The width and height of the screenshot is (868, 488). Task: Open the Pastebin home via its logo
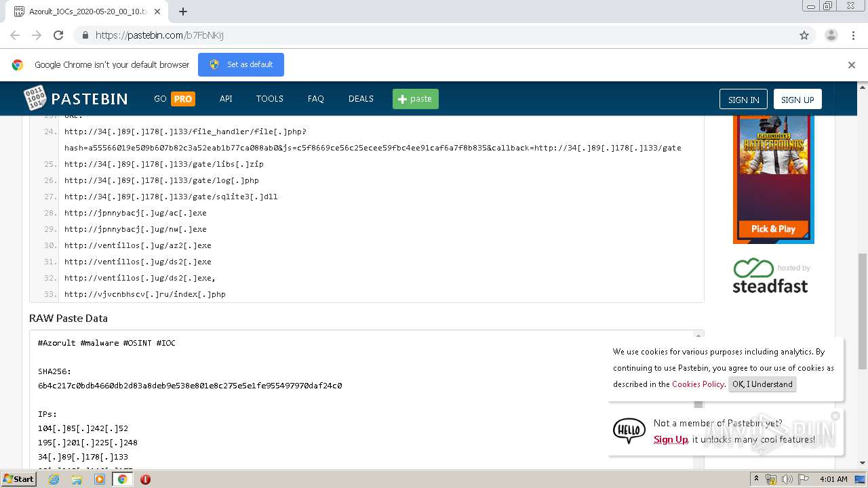tap(76, 98)
